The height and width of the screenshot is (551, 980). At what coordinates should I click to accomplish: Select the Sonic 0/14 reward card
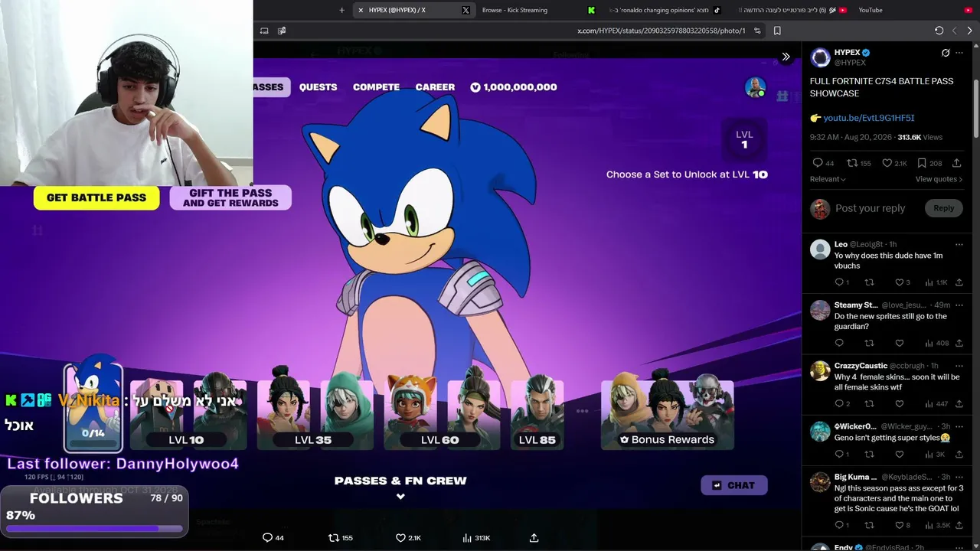(93, 407)
